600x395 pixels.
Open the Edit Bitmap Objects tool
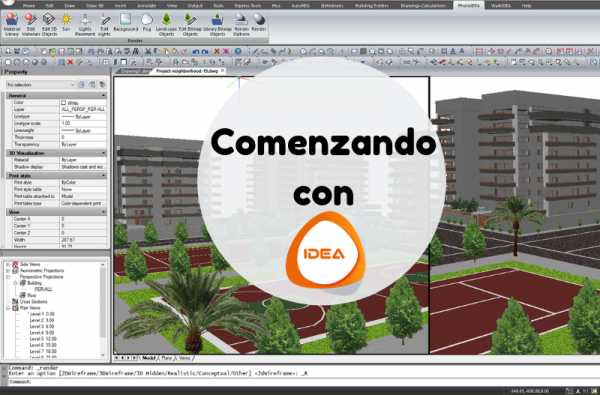point(190,24)
